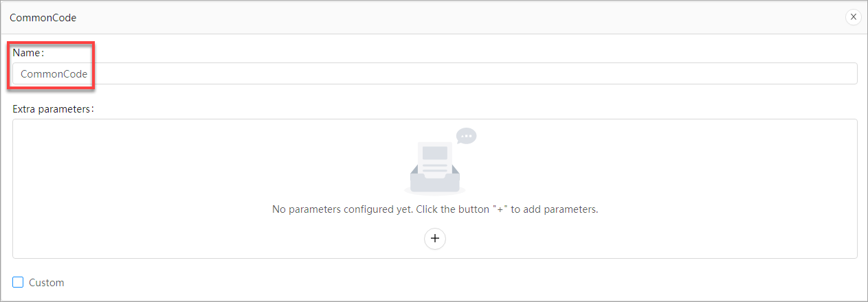Click the Name: field label
Screen dimensions: 868x302
[x=28, y=52]
